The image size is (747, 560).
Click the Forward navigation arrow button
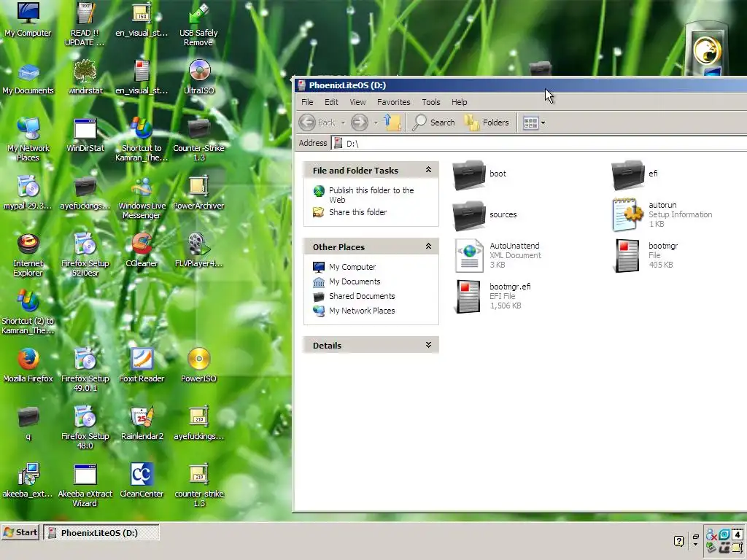pyautogui.click(x=360, y=122)
